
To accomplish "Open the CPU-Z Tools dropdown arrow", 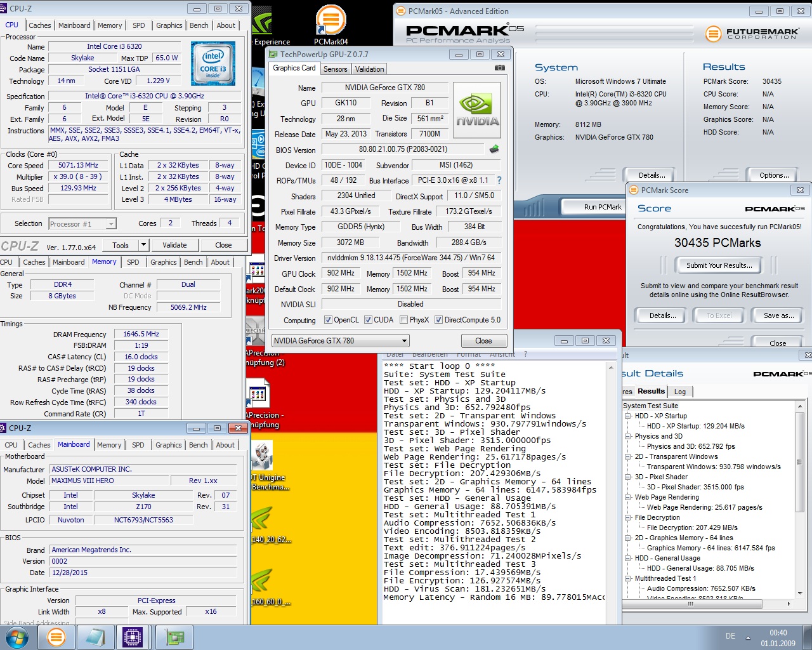I will tap(144, 245).
